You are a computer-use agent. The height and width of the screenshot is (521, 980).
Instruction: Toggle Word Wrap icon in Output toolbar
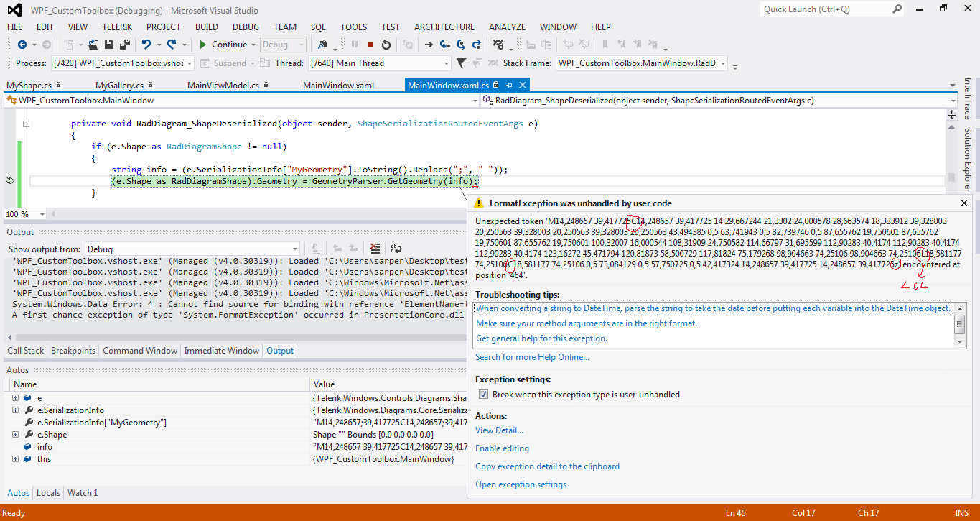396,249
